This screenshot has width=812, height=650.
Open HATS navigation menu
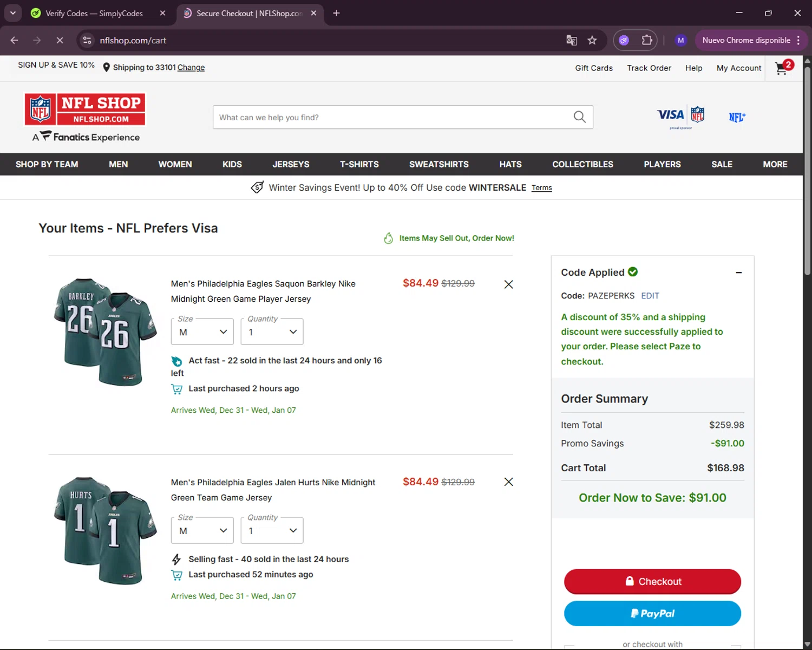point(510,164)
